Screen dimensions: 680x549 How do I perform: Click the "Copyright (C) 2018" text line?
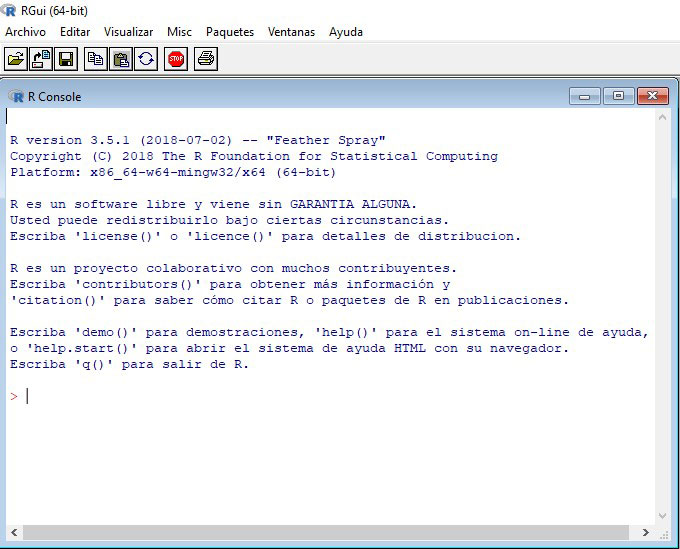tap(254, 156)
